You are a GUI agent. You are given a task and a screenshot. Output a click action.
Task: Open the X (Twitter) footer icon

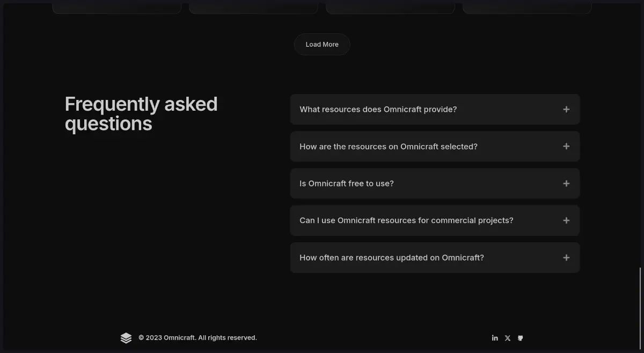coord(508,338)
